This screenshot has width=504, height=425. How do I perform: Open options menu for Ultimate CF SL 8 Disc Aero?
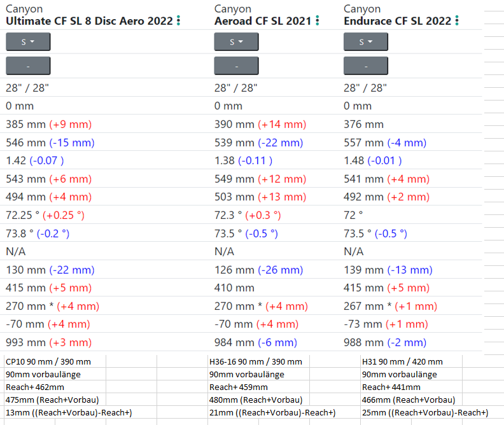point(179,20)
